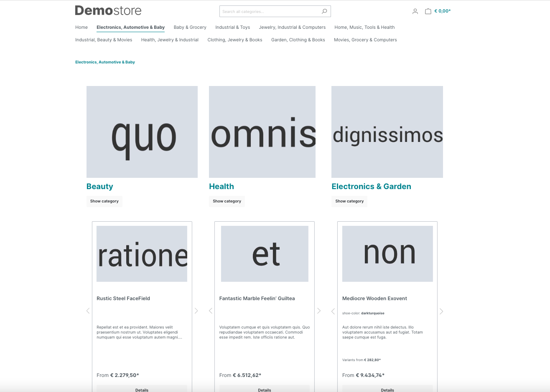550x392 pixels.
Task: Click Show category under Health
Action: [x=227, y=201]
